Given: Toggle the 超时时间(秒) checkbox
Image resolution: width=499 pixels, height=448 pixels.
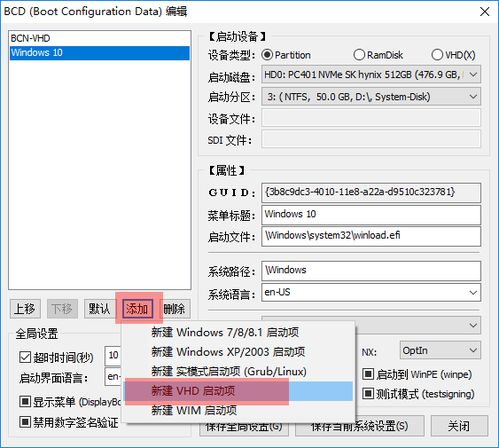Looking at the screenshot, I should (x=25, y=357).
